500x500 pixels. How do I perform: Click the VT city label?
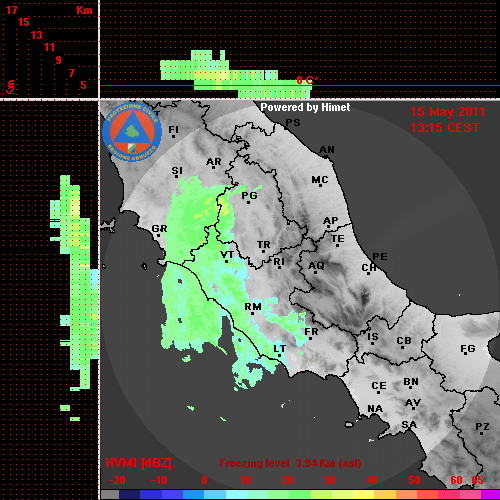tap(227, 255)
